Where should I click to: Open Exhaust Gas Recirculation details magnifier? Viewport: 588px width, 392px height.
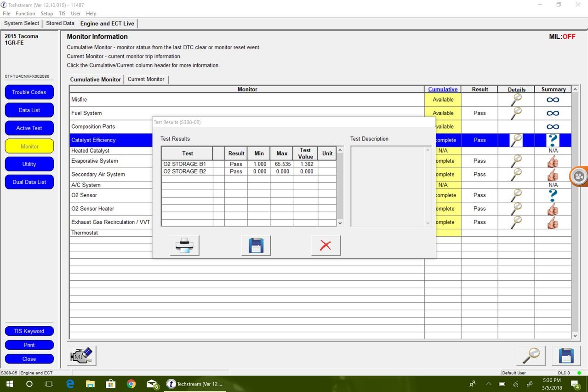[x=516, y=222]
